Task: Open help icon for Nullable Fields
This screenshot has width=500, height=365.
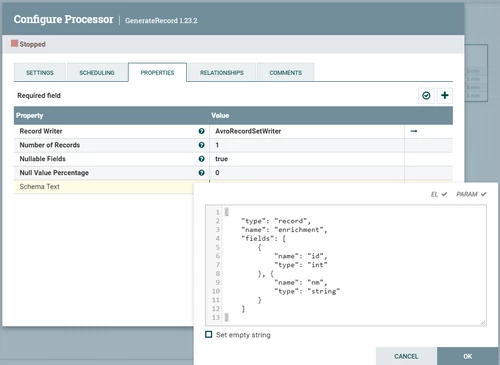Action: coord(201,159)
